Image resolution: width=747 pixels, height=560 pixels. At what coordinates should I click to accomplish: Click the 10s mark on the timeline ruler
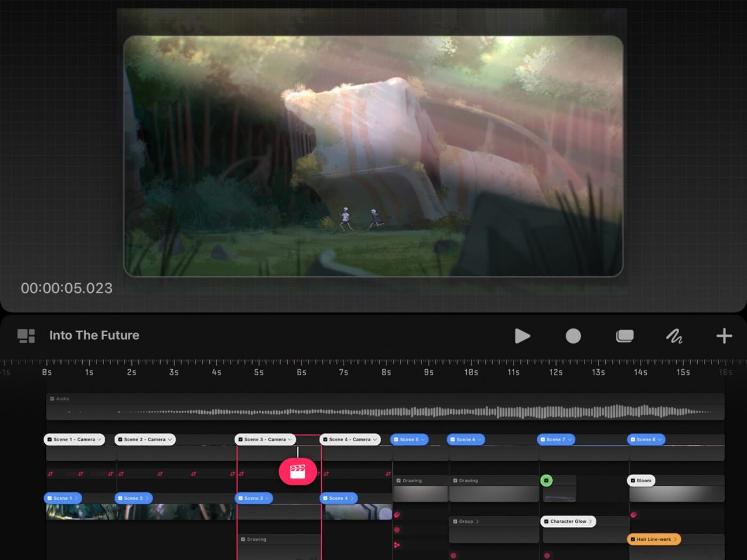(472, 372)
